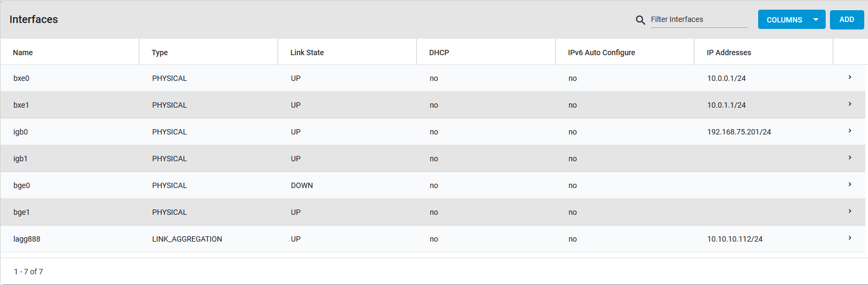Sort by IP Addresses column header

click(729, 52)
